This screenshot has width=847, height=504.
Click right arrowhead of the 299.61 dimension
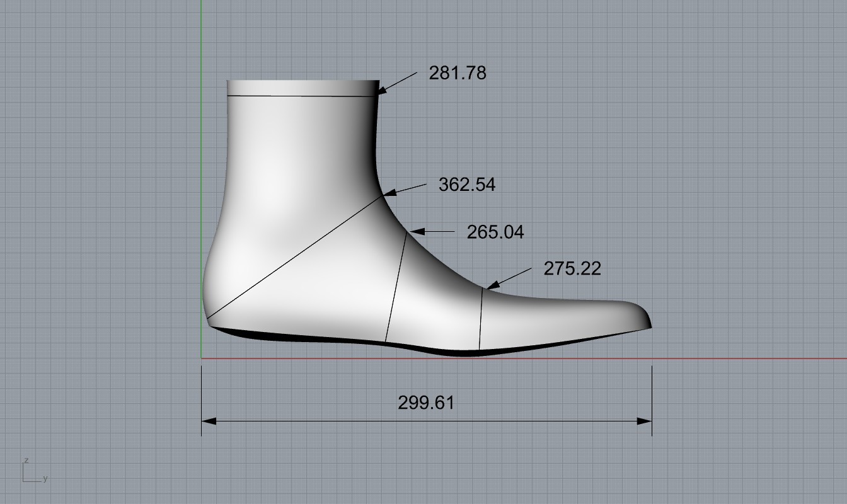tap(644, 421)
